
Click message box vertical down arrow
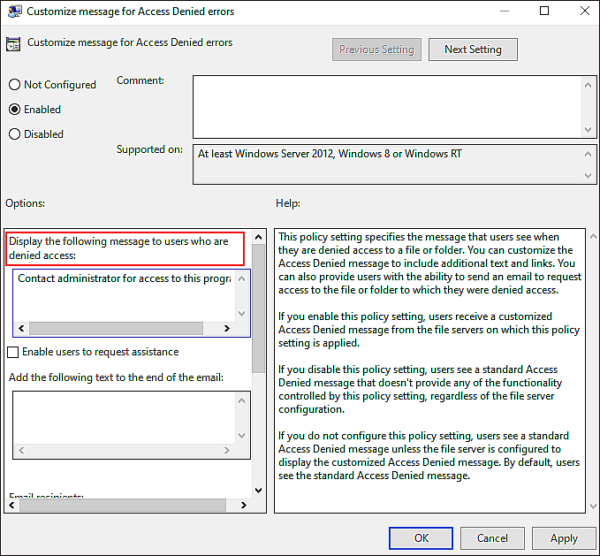242,314
